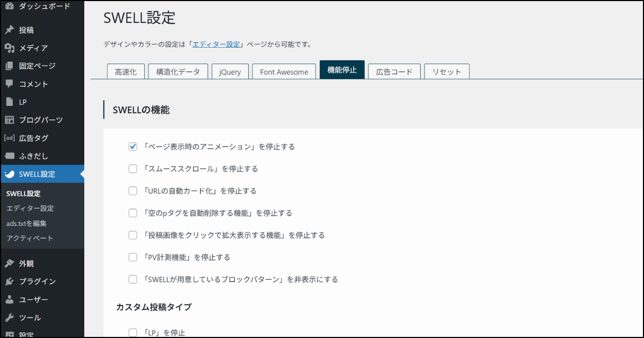The image size is (644, 338).
Task: Open the Font Awesome tab
Action: point(284,71)
